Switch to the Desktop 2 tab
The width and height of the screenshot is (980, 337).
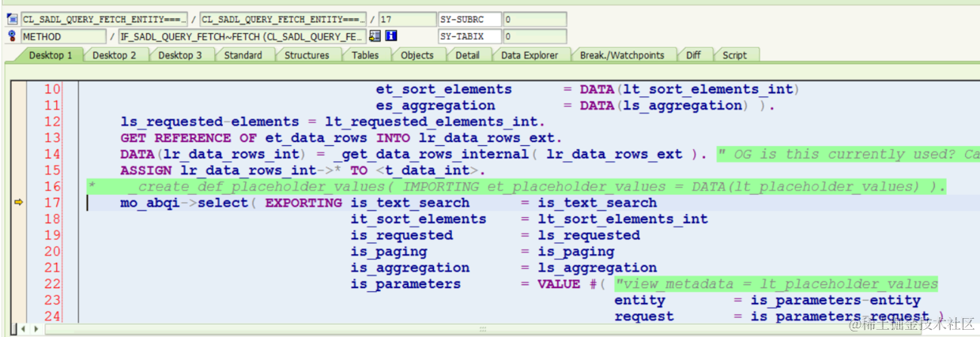[x=114, y=55]
